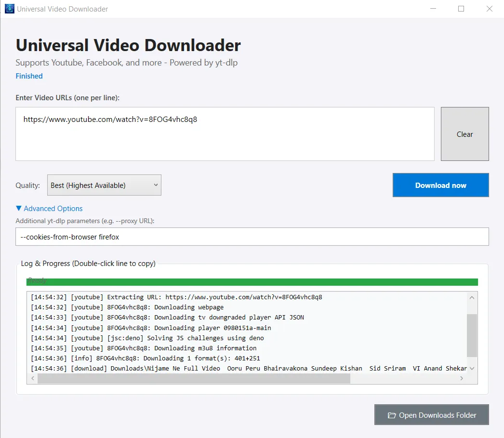Click the folder icon in Open Downloads Folder

tap(392, 415)
